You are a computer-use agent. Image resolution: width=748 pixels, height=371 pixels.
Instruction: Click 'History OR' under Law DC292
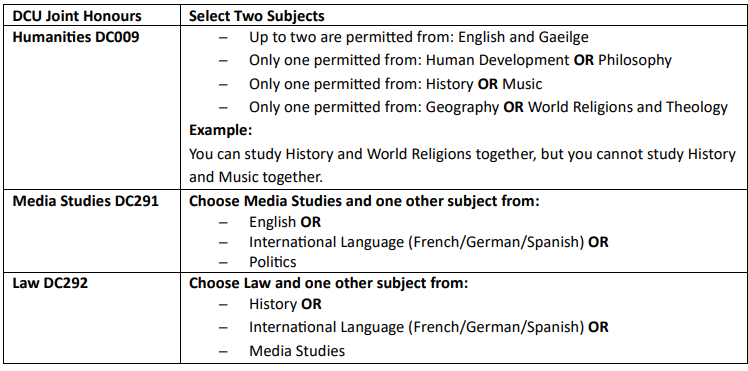click(x=285, y=304)
